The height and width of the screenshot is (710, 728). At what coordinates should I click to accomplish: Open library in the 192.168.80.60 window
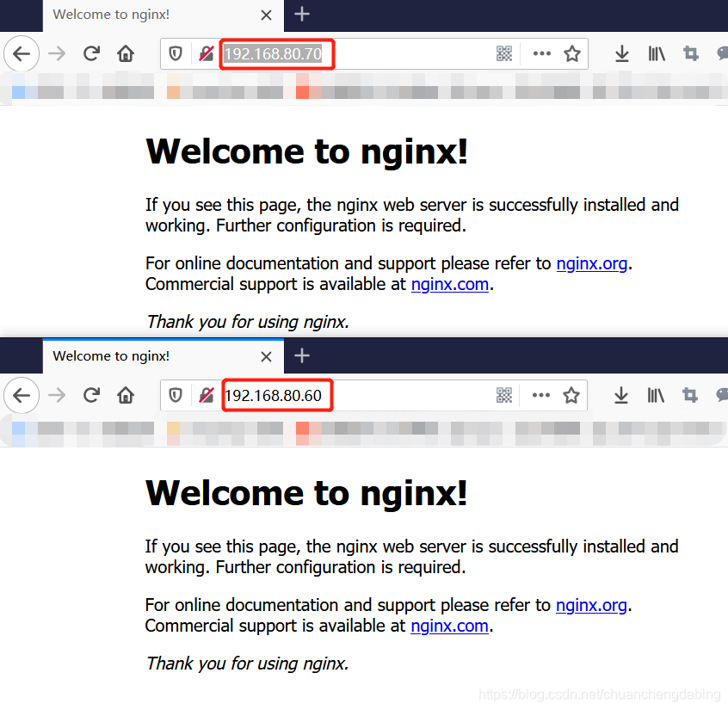(656, 395)
